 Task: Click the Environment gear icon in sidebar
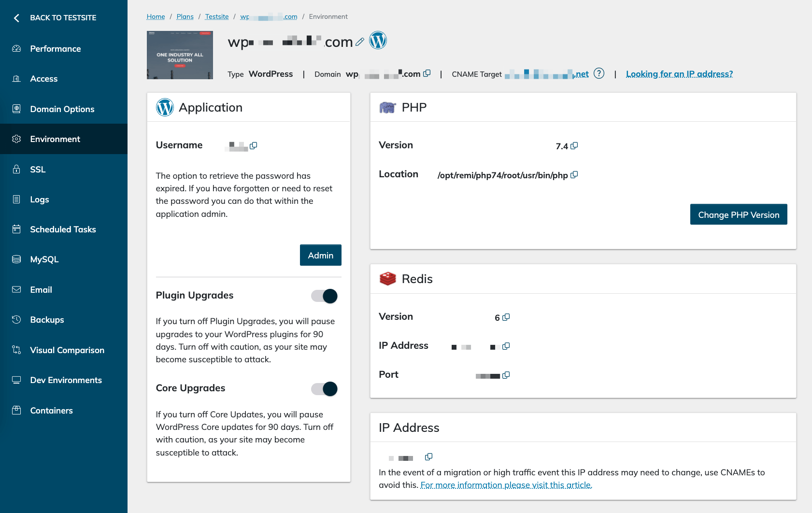pyautogui.click(x=16, y=139)
